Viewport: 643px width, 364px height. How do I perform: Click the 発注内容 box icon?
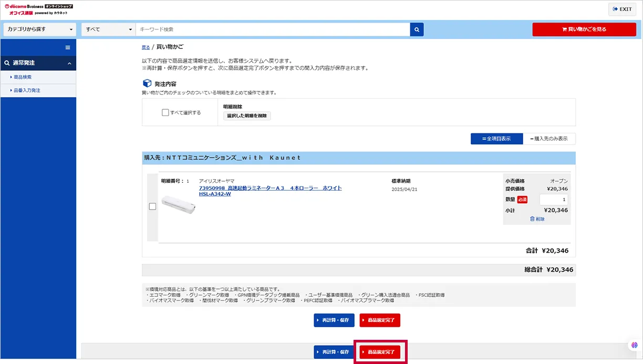[x=147, y=84]
